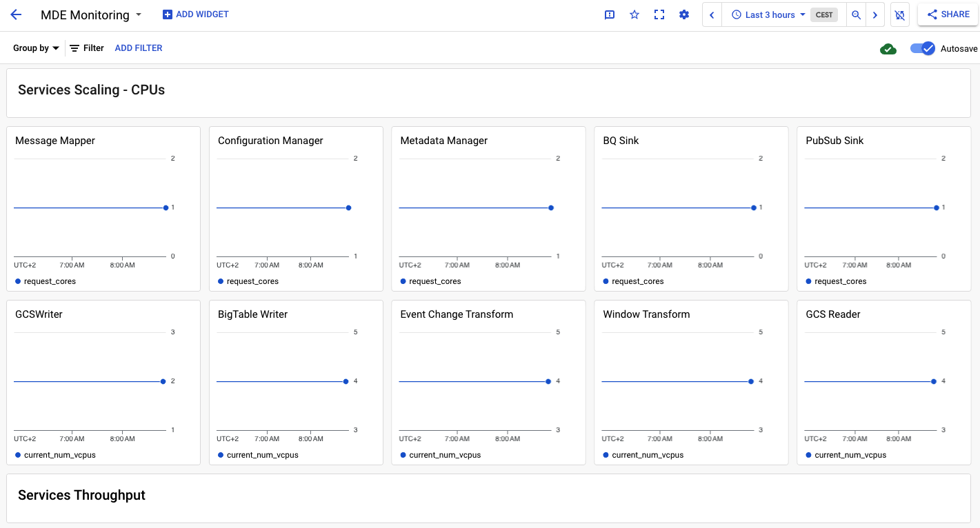
Task: Click the ADD FILTER link
Action: coord(138,48)
